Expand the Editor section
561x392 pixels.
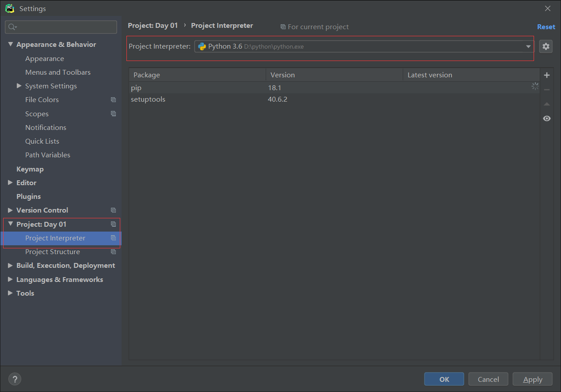point(11,183)
